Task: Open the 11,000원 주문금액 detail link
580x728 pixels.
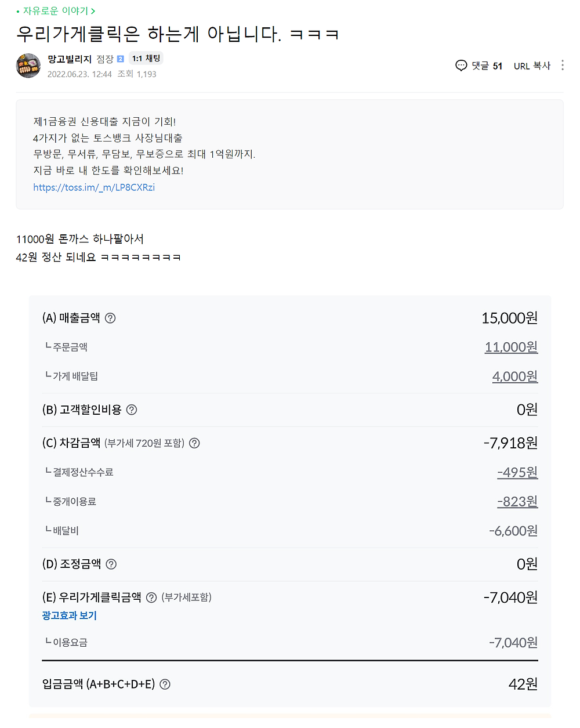Action: [x=511, y=347]
